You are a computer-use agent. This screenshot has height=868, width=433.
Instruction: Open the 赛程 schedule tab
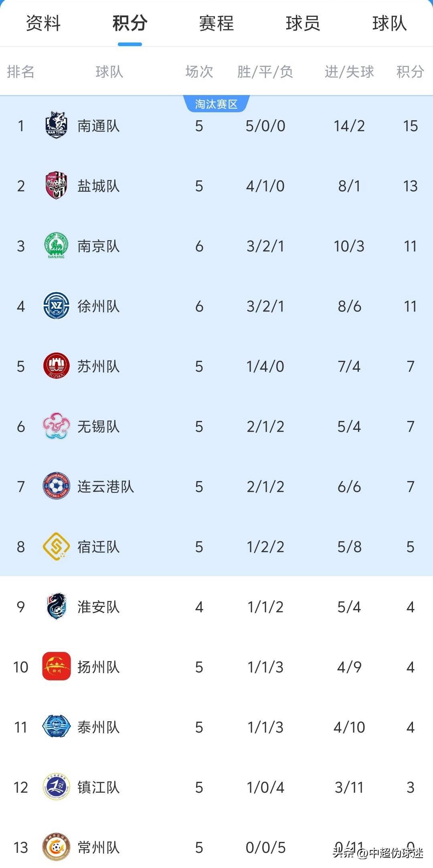[x=216, y=23]
